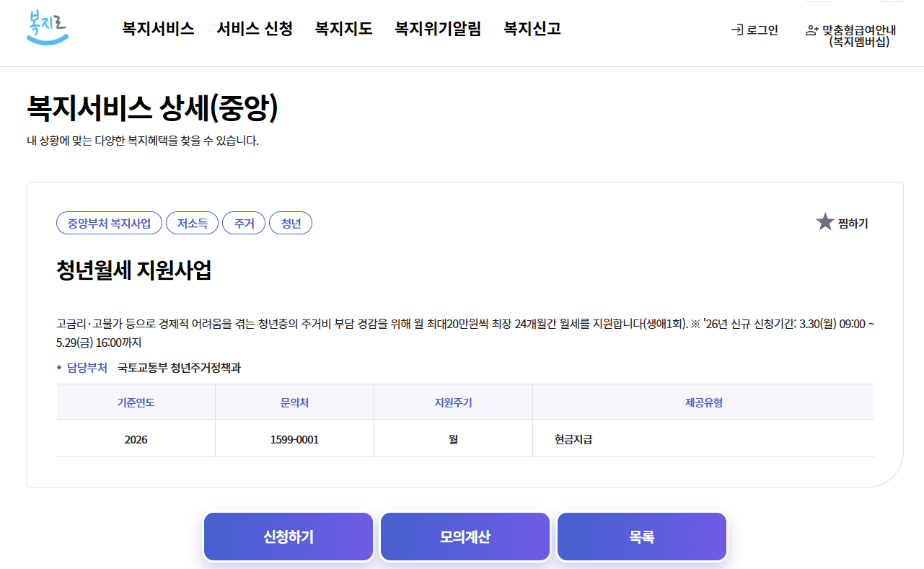Screen dimensions: 924x569
Task: Open the 복지지도 menu
Action: click(x=343, y=29)
